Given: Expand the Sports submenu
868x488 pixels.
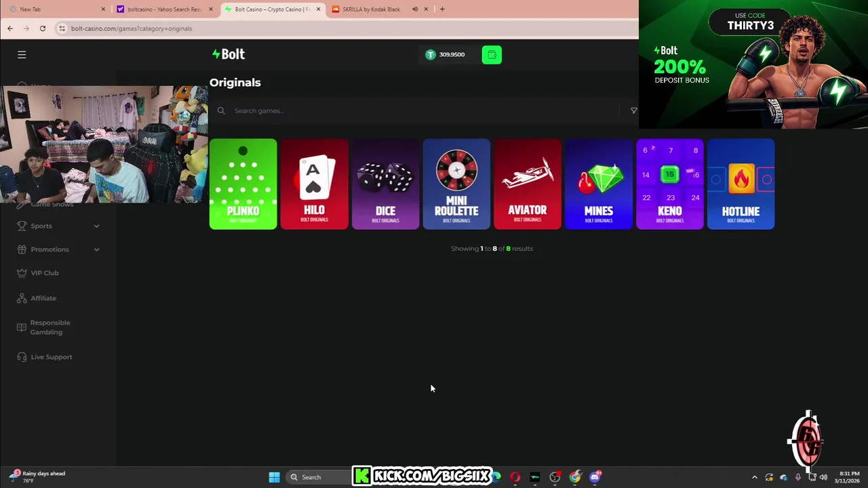Looking at the screenshot, I should pyautogui.click(x=96, y=226).
